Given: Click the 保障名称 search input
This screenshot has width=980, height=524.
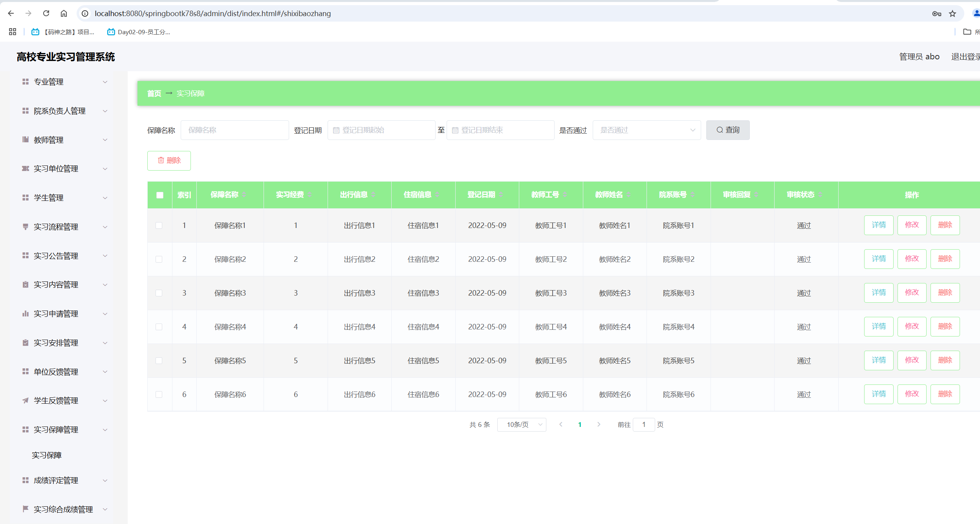Looking at the screenshot, I should [x=235, y=130].
